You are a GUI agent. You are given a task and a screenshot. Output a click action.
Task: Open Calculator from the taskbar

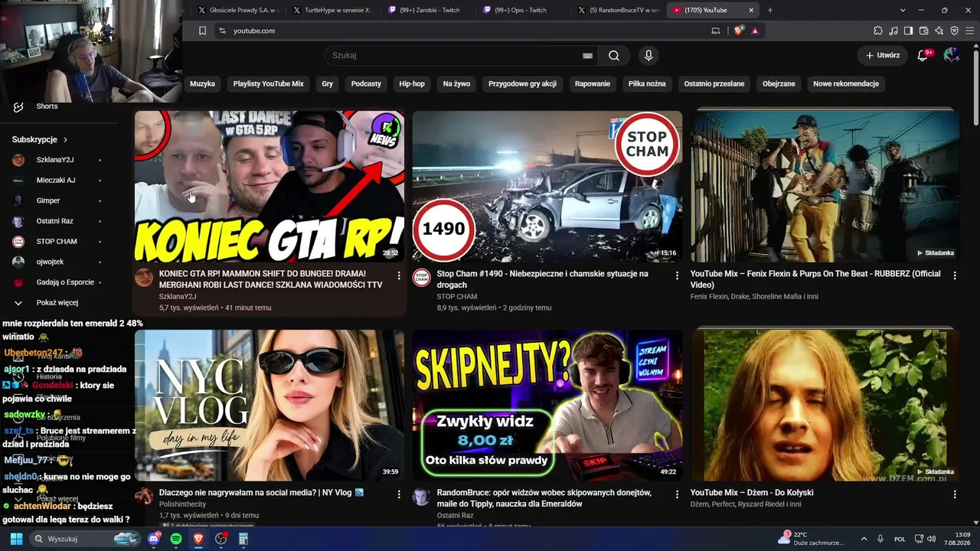[x=243, y=539]
